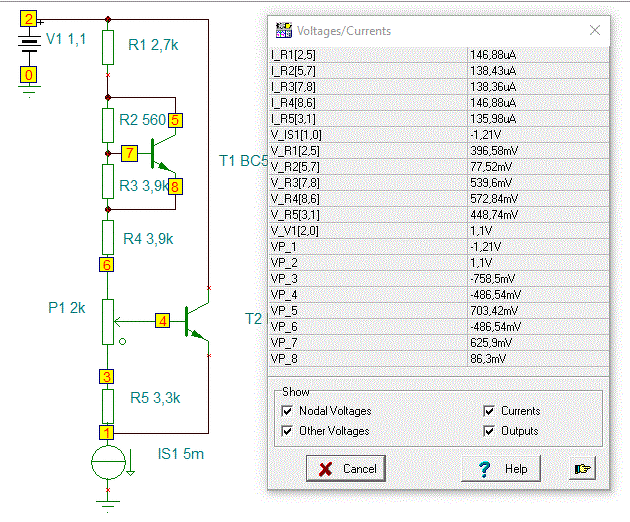Click the 'R4 3,9k' label
This screenshot has width=630, height=522.
pos(148,239)
